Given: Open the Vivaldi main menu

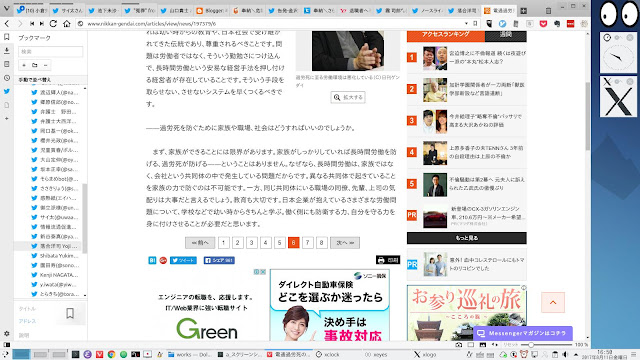Looking at the screenshot, I should [7, 8].
